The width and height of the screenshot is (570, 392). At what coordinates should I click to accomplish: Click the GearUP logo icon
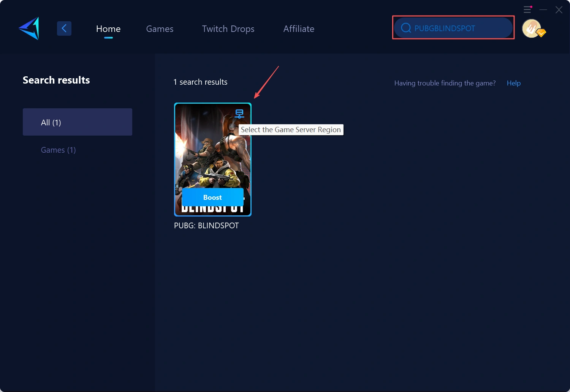click(x=29, y=28)
